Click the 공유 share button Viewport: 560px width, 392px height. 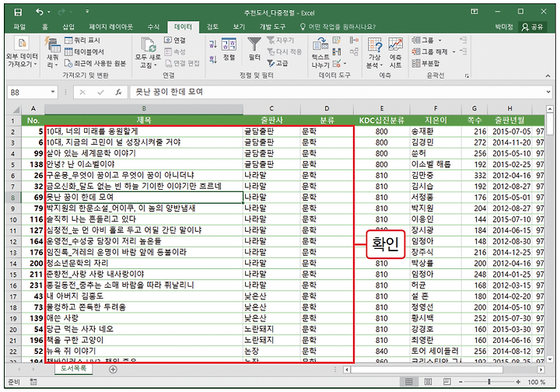[533, 26]
